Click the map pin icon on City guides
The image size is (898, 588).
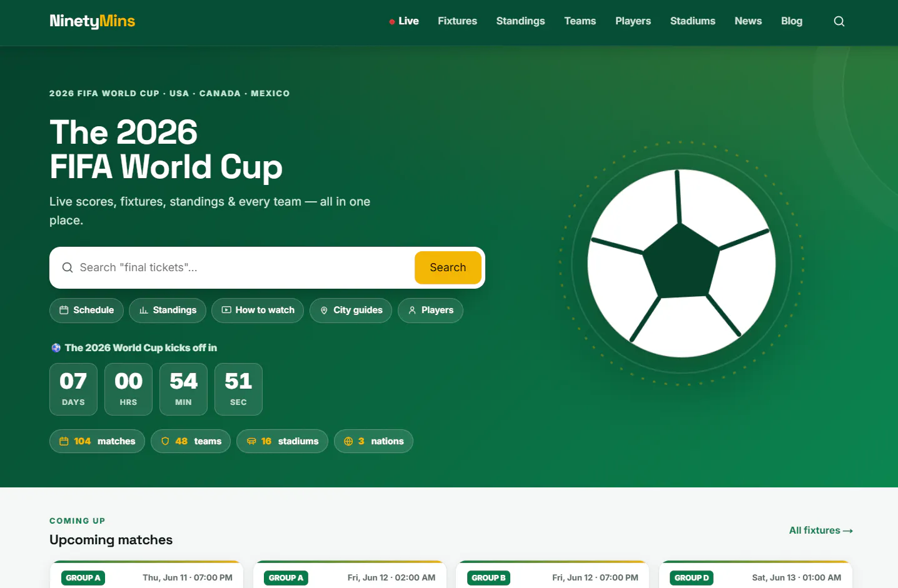point(324,311)
